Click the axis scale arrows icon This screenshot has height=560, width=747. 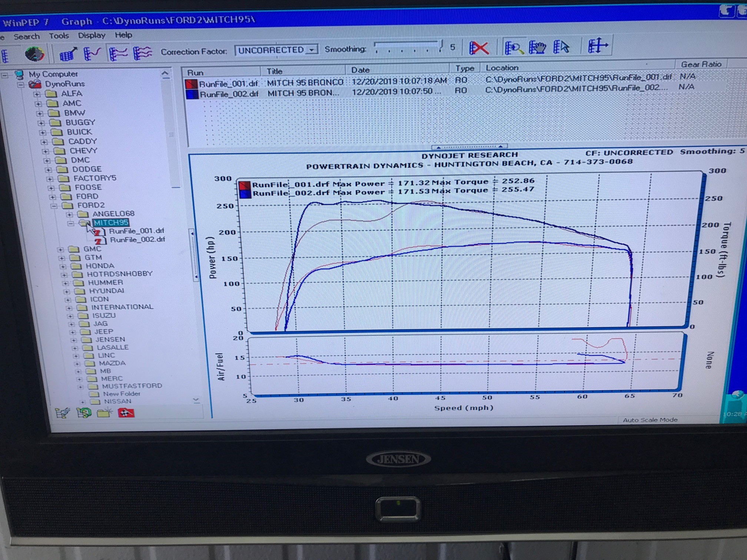point(597,46)
